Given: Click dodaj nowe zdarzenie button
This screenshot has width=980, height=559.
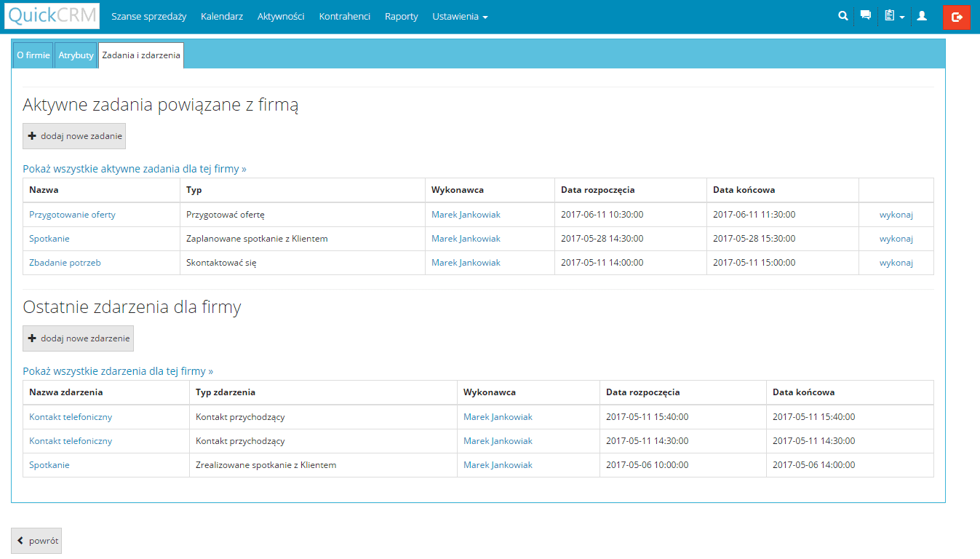Looking at the screenshot, I should click(78, 338).
